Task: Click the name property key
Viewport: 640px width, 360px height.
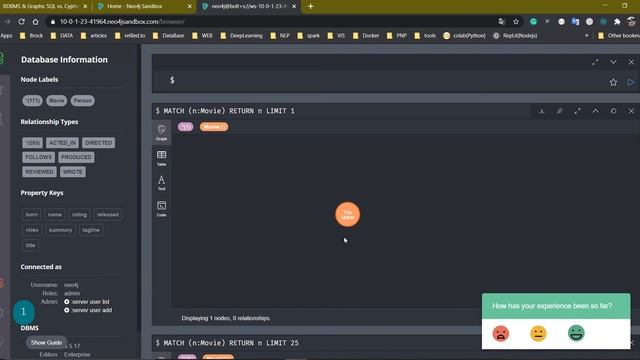Action: click(x=55, y=215)
